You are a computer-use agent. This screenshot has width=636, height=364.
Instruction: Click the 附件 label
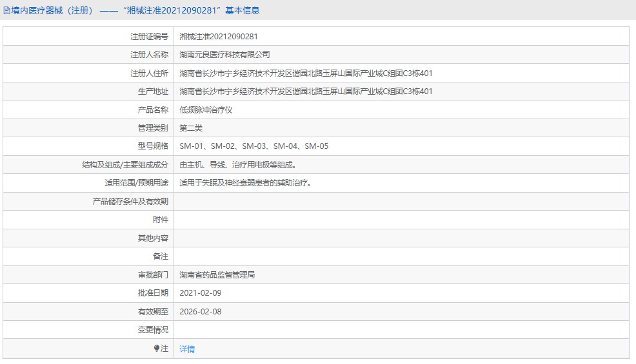coord(161,220)
